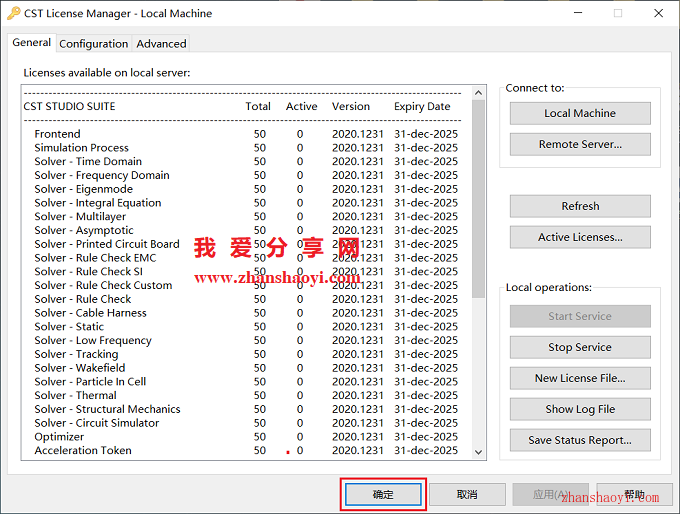This screenshot has height=514, width=680.
Task: Click the Remote Server... button
Action: (580, 144)
